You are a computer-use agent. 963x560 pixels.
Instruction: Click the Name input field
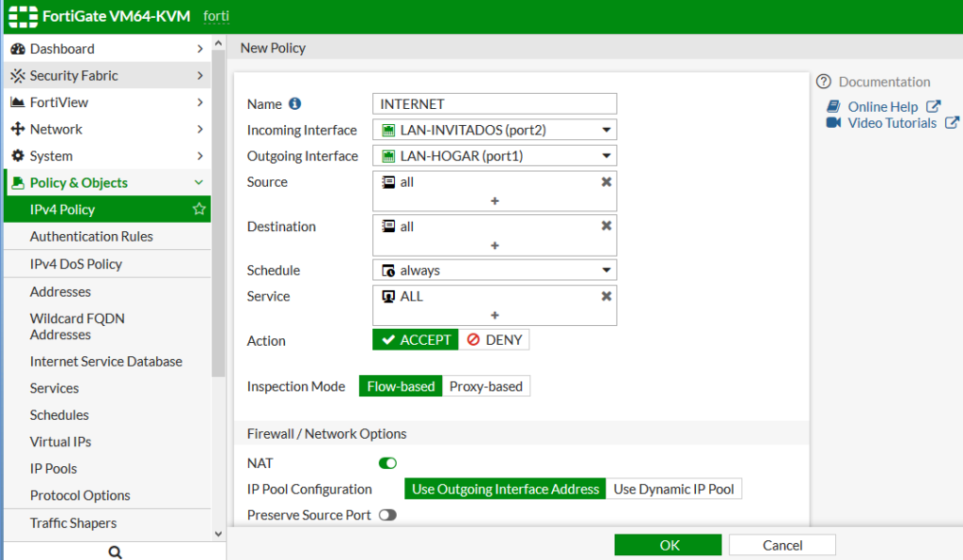pyautogui.click(x=495, y=104)
